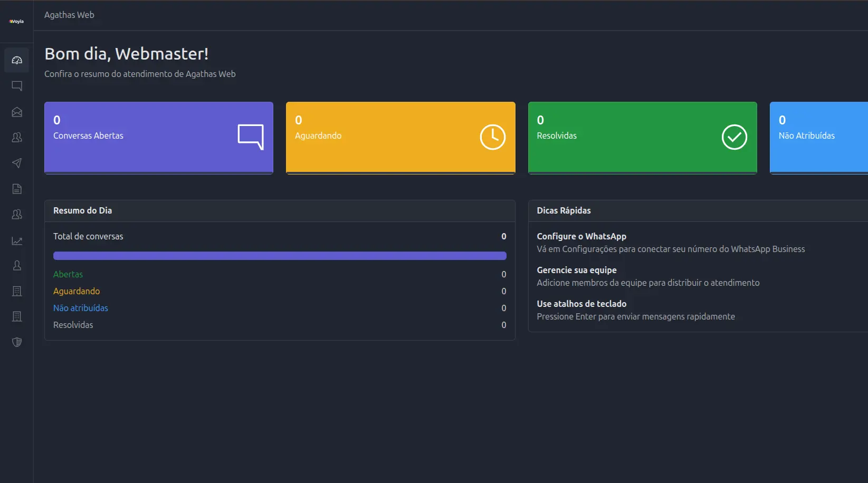
Task: Open the blue Não Atribuídas card
Action: pos(818,137)
